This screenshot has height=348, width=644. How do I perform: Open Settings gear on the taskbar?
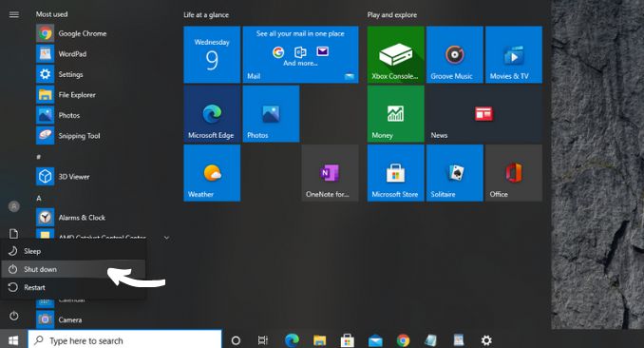point(486,340)
